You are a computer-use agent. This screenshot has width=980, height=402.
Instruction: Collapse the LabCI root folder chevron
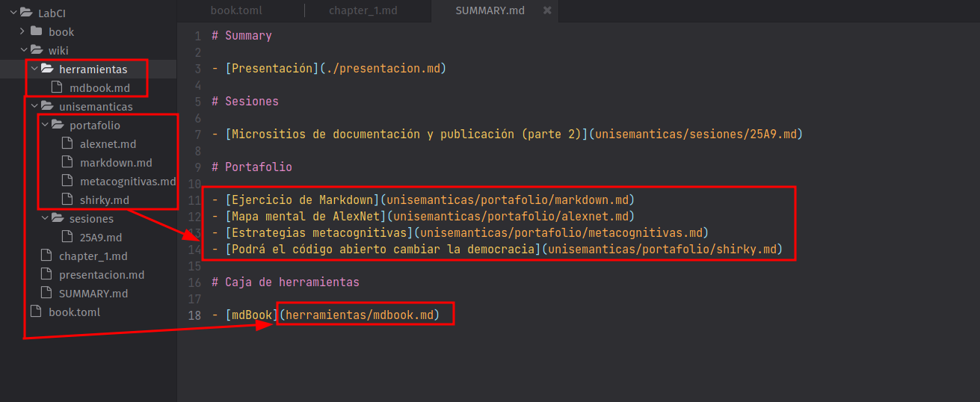pyautogui.click(x=13, y=13)
